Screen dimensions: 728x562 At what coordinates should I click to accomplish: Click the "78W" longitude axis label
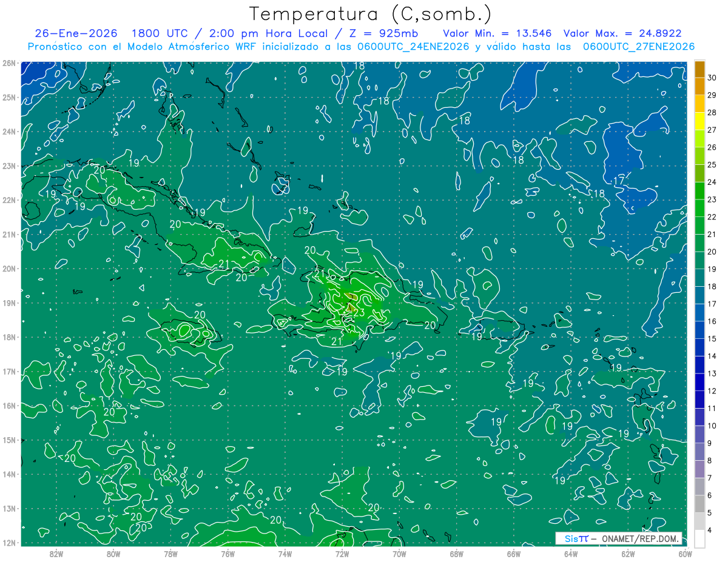[x=170, y=554]
